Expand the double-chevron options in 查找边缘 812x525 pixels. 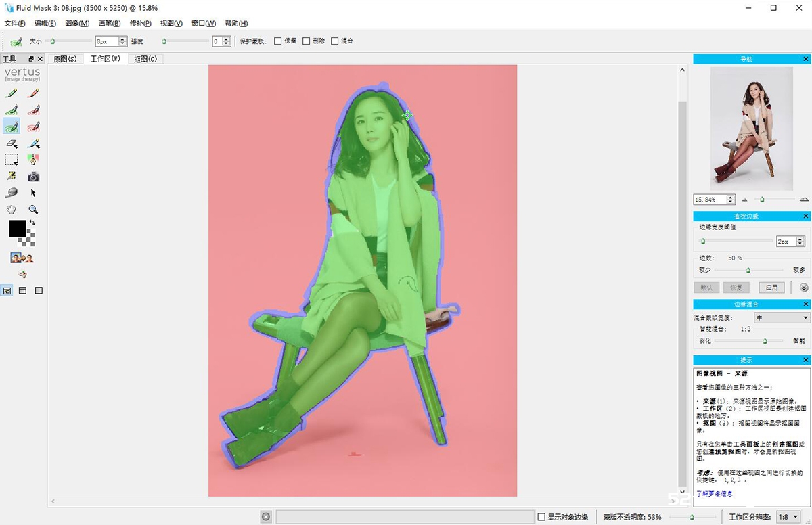tap(804, 288)
